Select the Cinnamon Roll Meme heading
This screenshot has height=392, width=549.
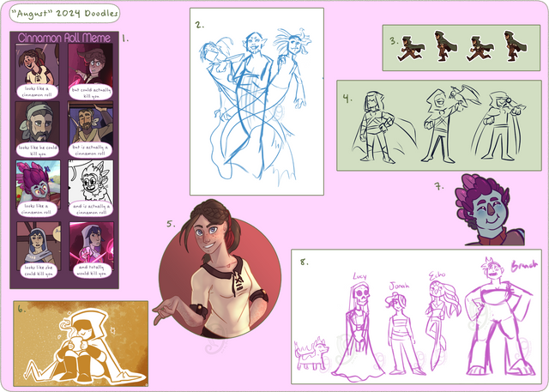click(64, 38)
